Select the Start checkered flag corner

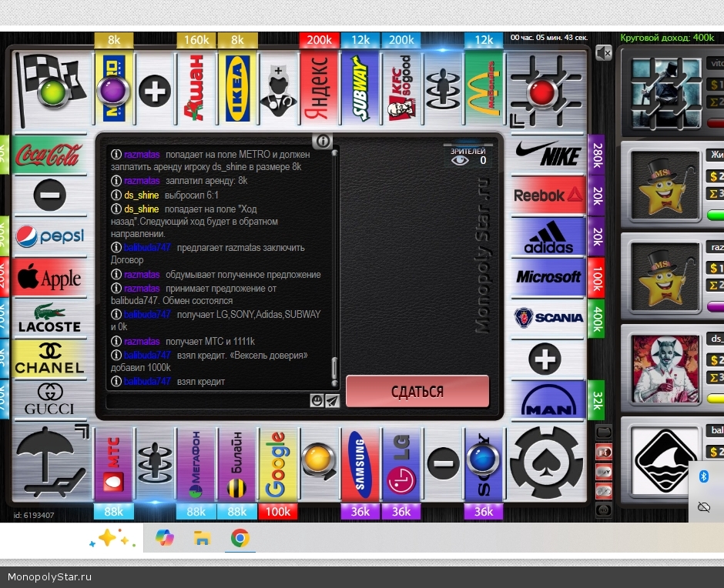tap(51, 89)
